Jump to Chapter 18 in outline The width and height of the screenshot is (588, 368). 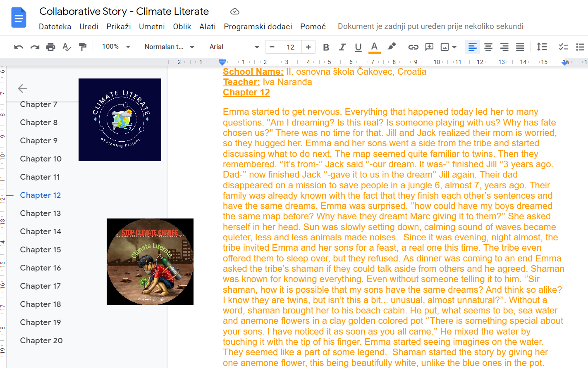(41, 304)
